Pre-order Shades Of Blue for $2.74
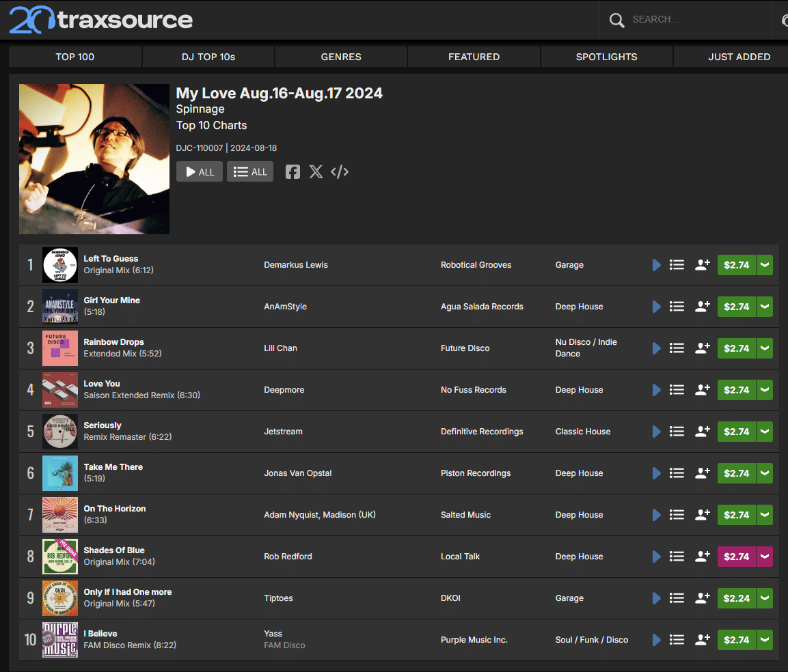 (x=737, y=557)
